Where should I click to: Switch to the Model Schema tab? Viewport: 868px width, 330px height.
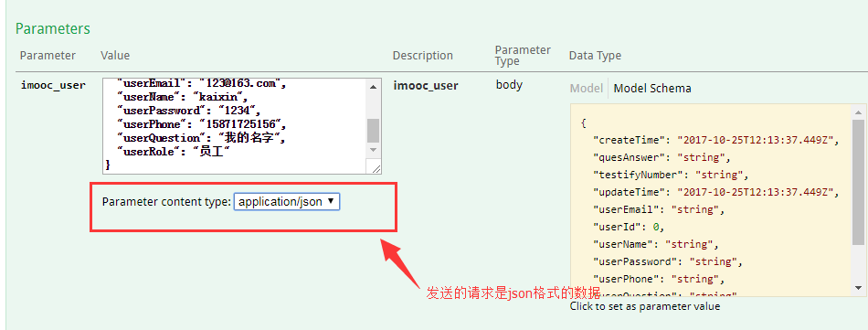[x=652, y=88]
